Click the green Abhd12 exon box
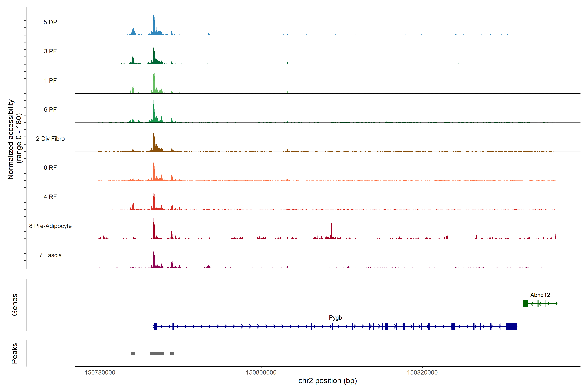The width and height of the screenshot is (588, 392). click(525, 304)
